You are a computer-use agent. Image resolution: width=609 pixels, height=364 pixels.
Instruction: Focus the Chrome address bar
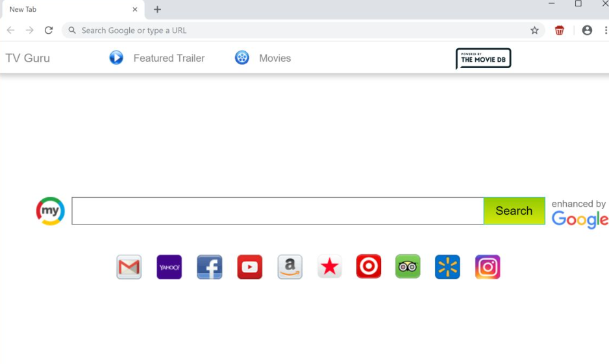click(303, 30)
